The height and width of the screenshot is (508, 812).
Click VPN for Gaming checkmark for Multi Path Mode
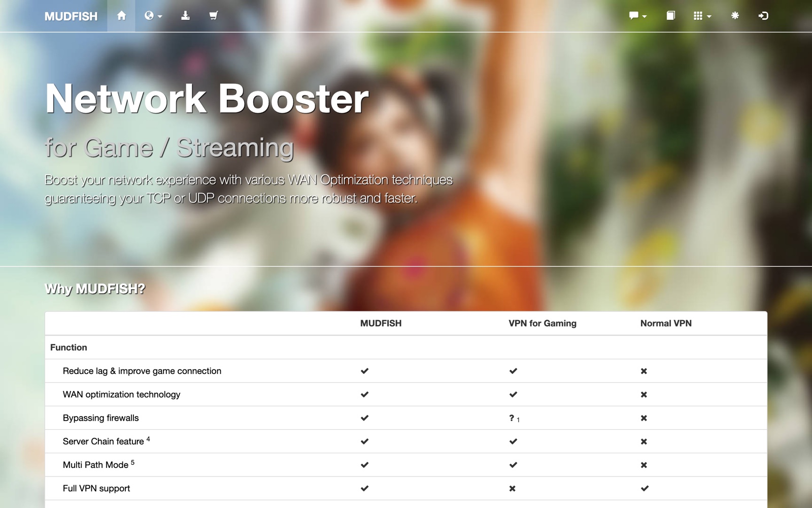513,465
